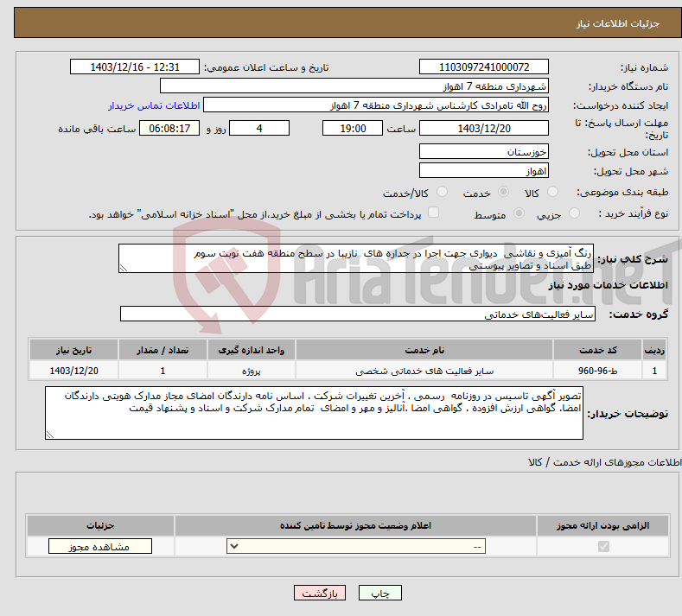Click the service group field سایر فعالیت‌های خدماتی

point(358,314)
